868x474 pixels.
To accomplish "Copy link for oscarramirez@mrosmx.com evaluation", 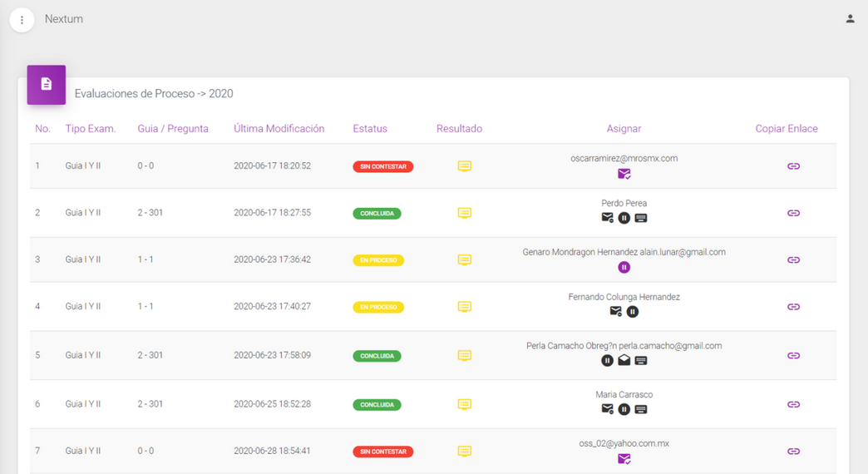I will point(793,166).
